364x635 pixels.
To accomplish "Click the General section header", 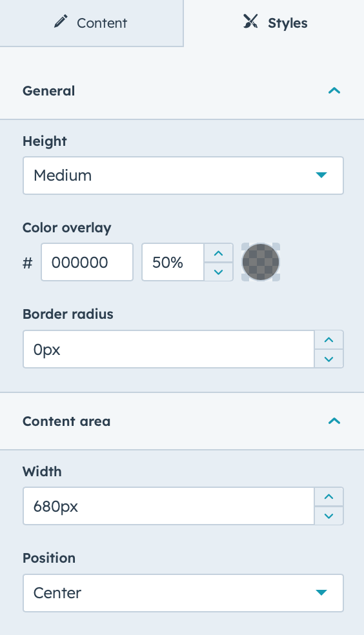I will click(x=182, y=91).
